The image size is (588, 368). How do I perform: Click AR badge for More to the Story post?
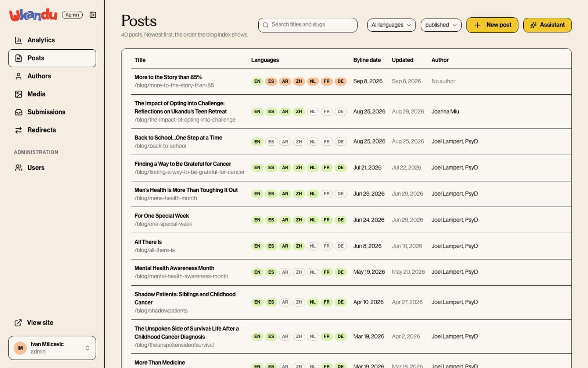pyautogui.click(x=285, y=81)
